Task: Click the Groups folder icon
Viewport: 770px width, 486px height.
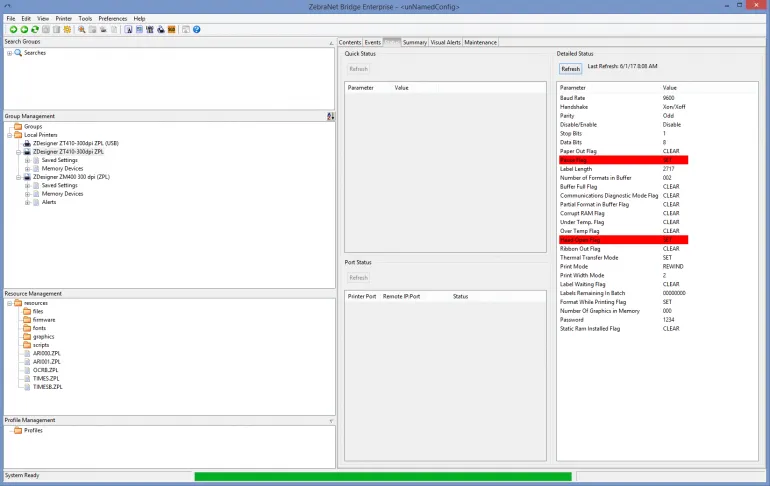Action: 18,127
